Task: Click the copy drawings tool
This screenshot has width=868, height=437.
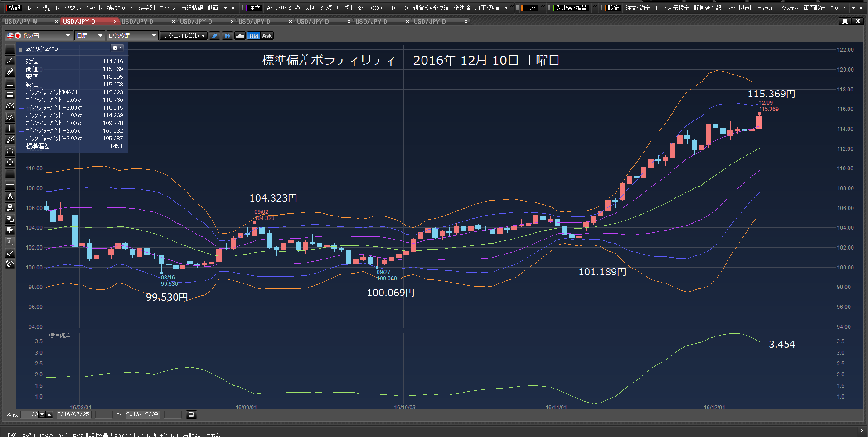Action: tap(10, 230)
